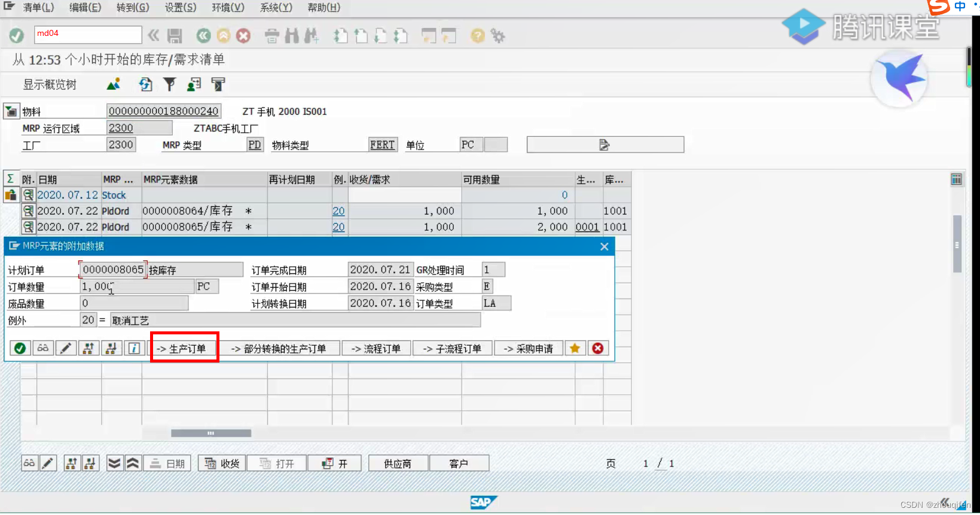This screenshot has height=515, width=980.
Task: Click the -> 部分转换的生产订单 button
Action: point(279,348)
